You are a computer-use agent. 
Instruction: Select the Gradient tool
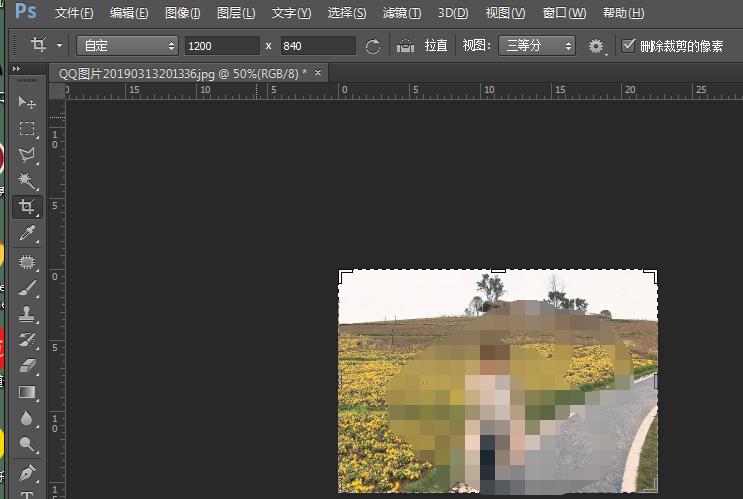pos(27,392)
